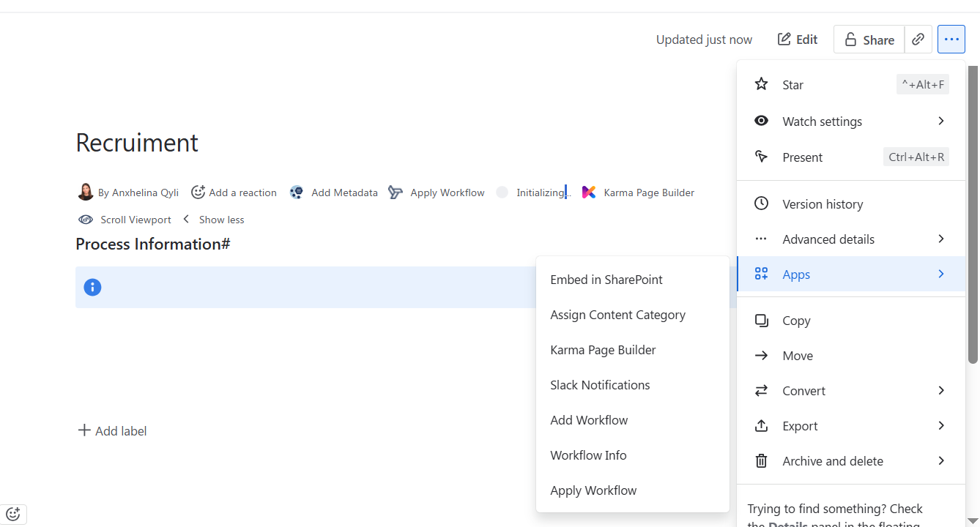This screenshot has height=527, width=980.
Task: Click the copy link icon
Action: click(x=918, y=40)
